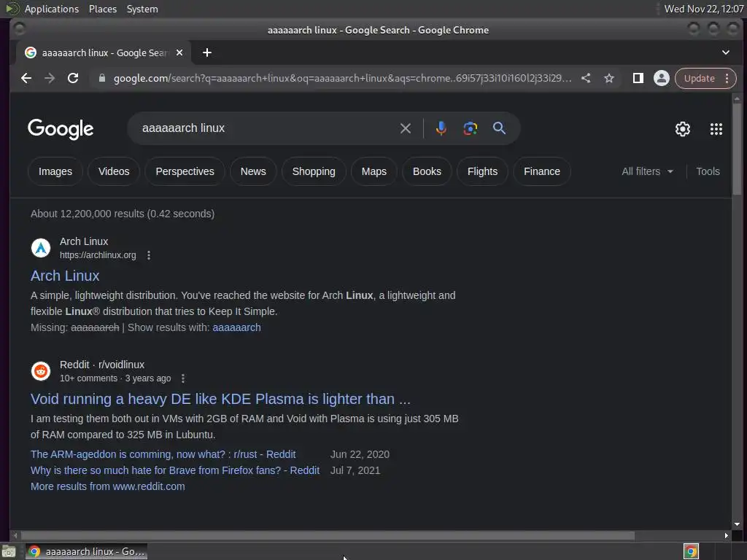This screenshot has width=747, height=560.
Task: Open the Chrome side panel
Action: click(638, 78)
